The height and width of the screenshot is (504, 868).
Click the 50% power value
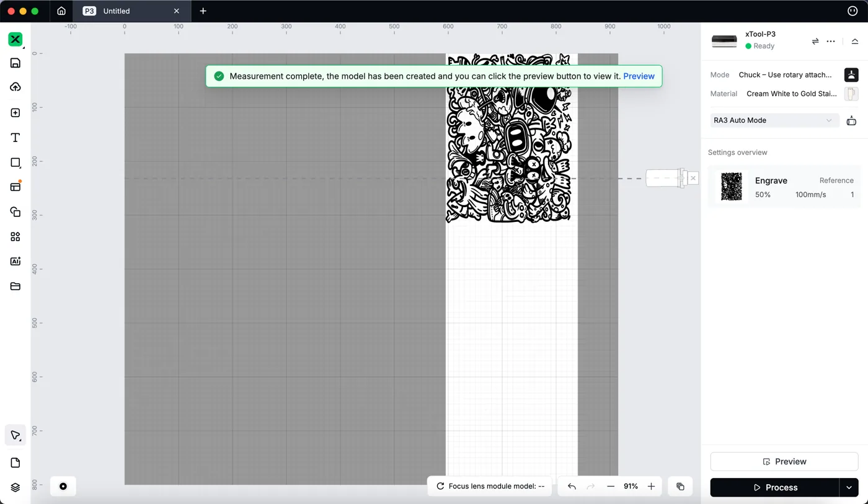763,195
